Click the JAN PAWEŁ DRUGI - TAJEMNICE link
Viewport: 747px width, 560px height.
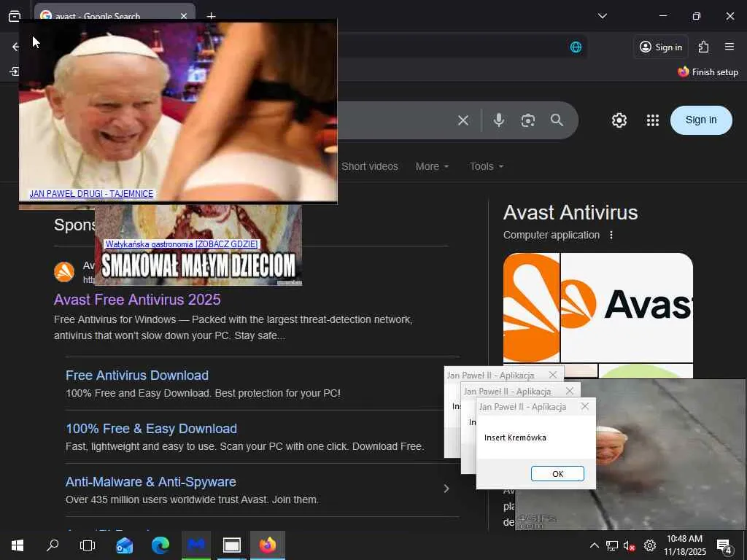pos(91,194)
